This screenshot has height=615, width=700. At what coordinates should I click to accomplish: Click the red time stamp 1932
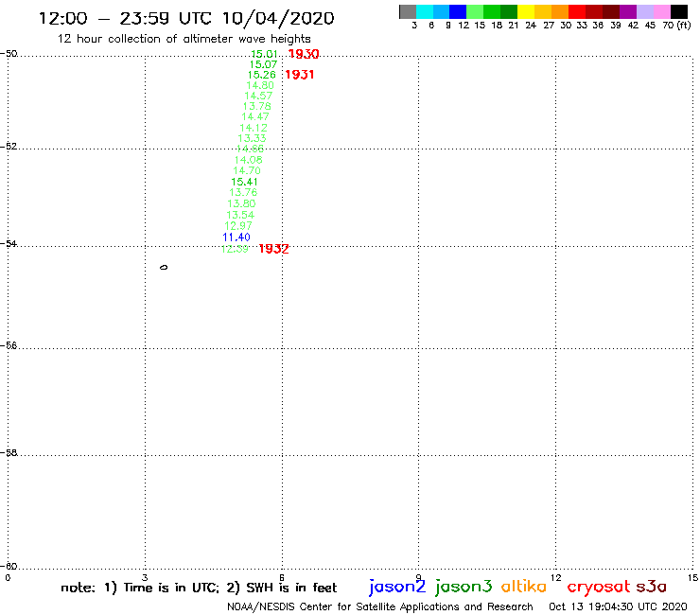273,249
